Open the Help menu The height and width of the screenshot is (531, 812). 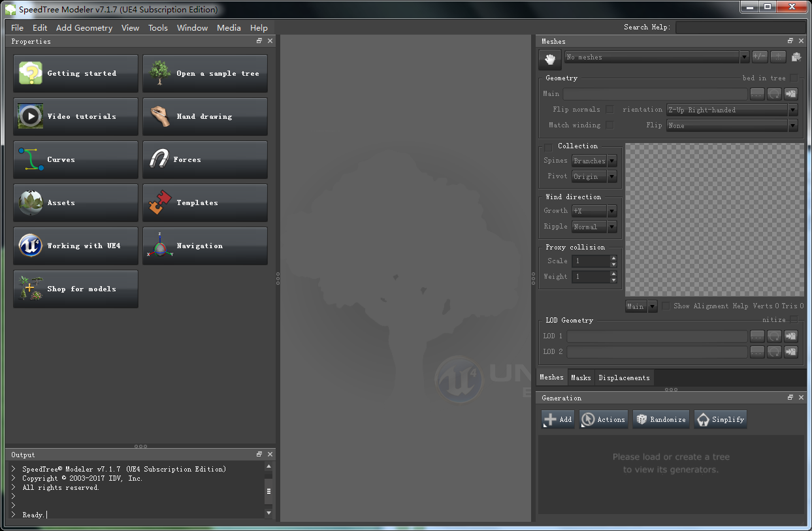coord(259,28)
